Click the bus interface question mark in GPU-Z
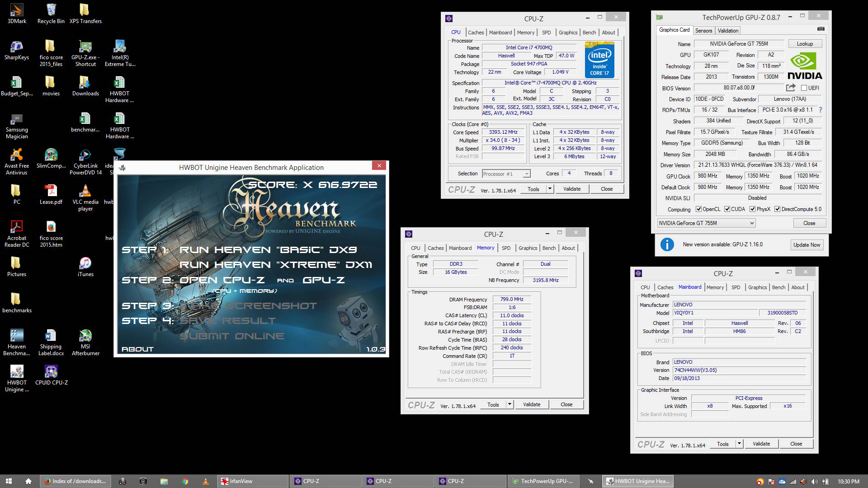This screenshot has height=488, width=868. (x=821, y=110)
